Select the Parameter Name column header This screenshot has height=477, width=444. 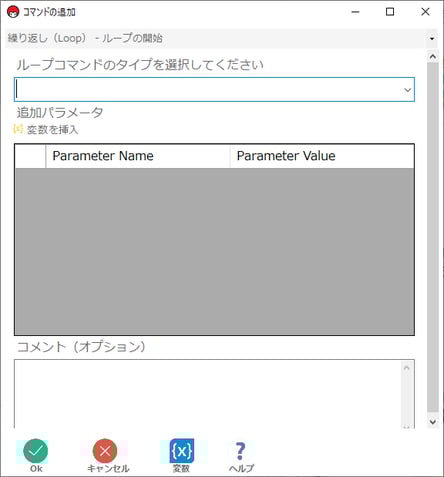point(138,156)
